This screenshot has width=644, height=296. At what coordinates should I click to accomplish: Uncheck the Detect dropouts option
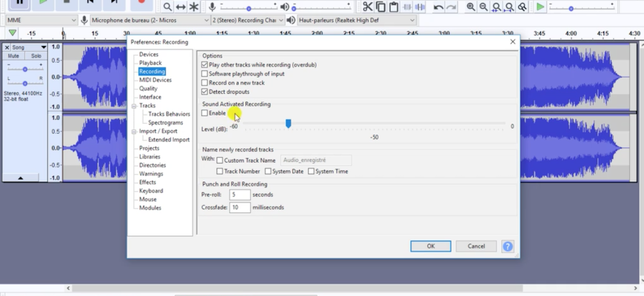pyautogui.click(x=205, y=92)
